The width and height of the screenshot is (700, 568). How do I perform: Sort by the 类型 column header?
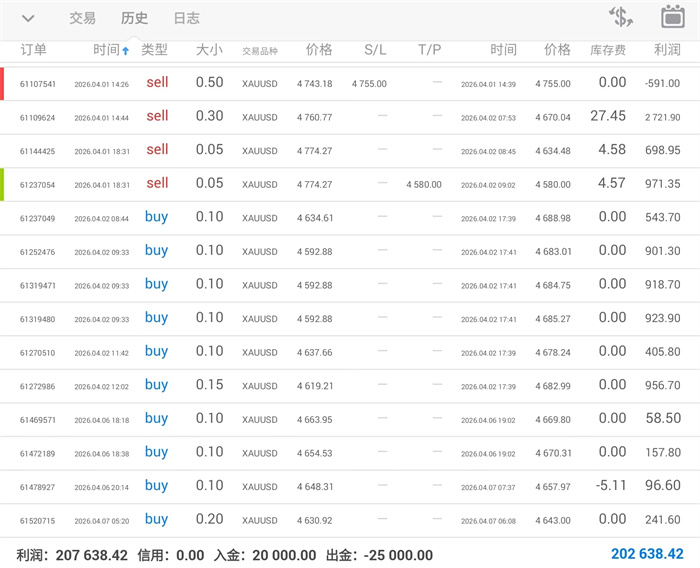point(154,50)
